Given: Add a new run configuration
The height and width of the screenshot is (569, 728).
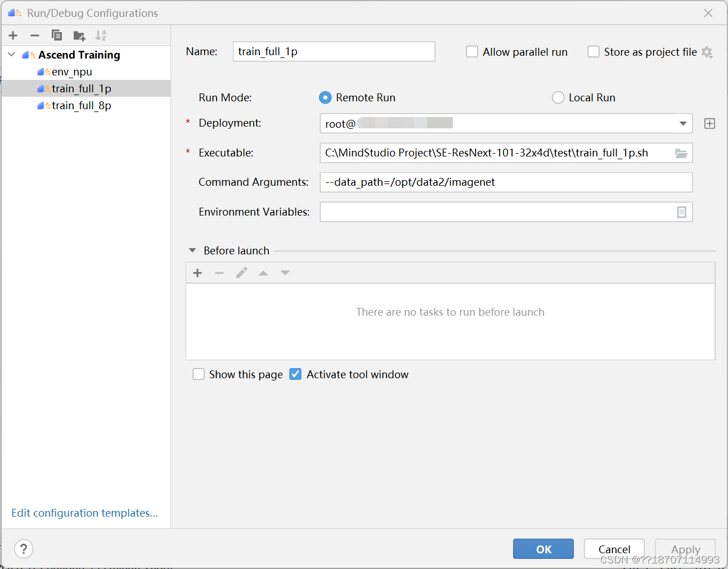Looking at the screenshot, I should point(13,35).
